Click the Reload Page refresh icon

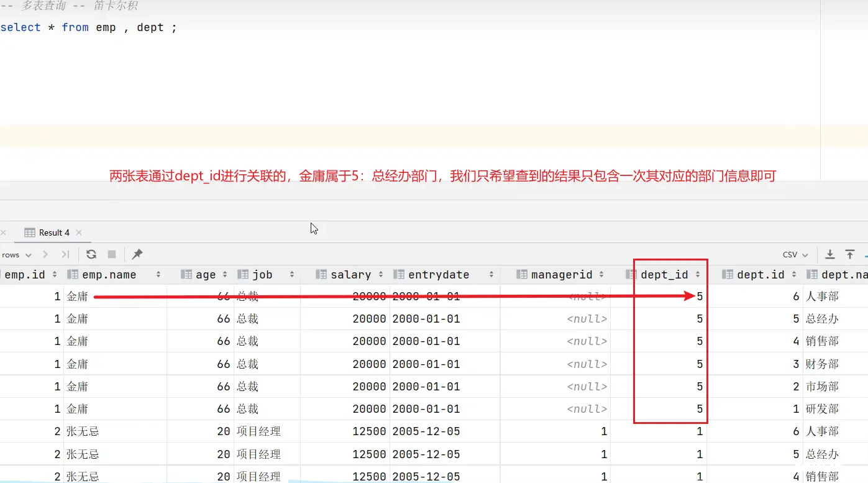tap(91, 254)
